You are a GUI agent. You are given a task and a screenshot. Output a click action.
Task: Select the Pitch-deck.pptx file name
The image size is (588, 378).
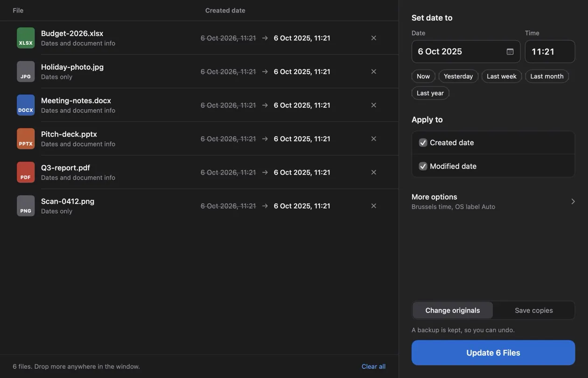coord(69,134)
